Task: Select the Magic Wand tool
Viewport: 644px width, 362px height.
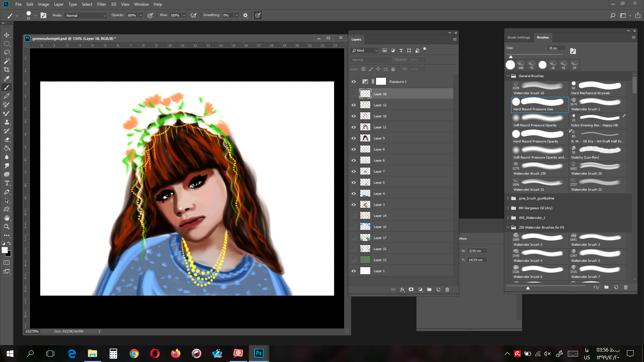Action: [x=7, y=61]
